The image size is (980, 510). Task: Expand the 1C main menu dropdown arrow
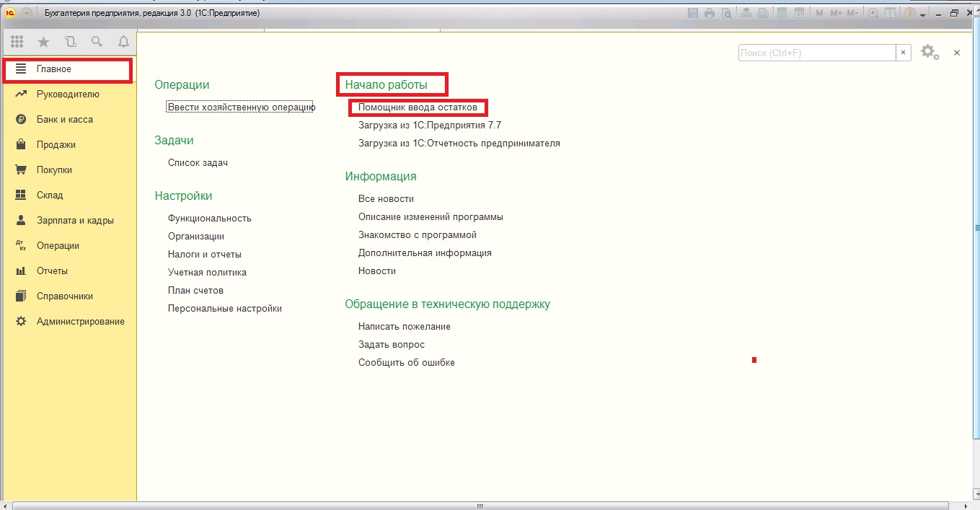pyautogui.click(x=27, y=13)
